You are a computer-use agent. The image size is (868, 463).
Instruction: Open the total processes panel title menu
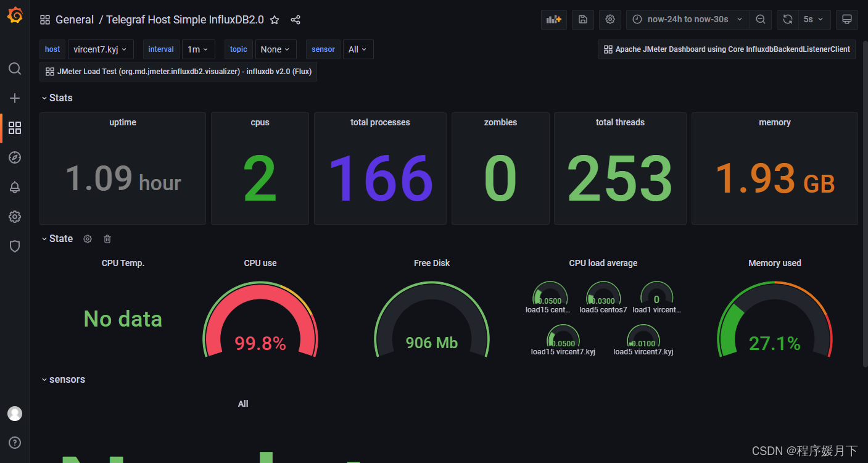(380, 122)
